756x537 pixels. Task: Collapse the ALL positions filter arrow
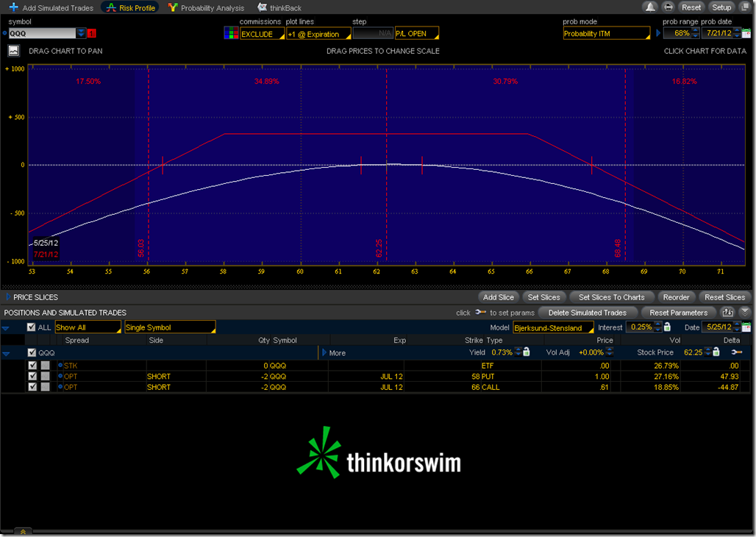point(6,328)
